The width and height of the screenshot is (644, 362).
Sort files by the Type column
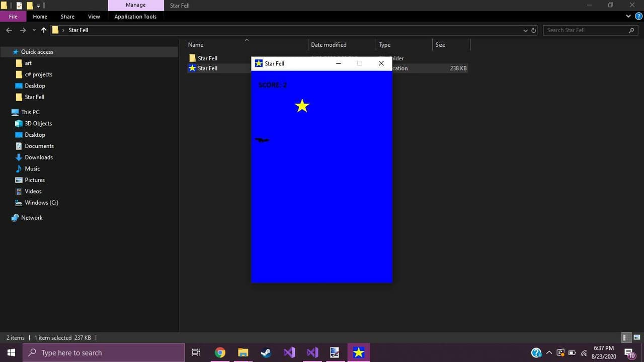tap(385, 45)
